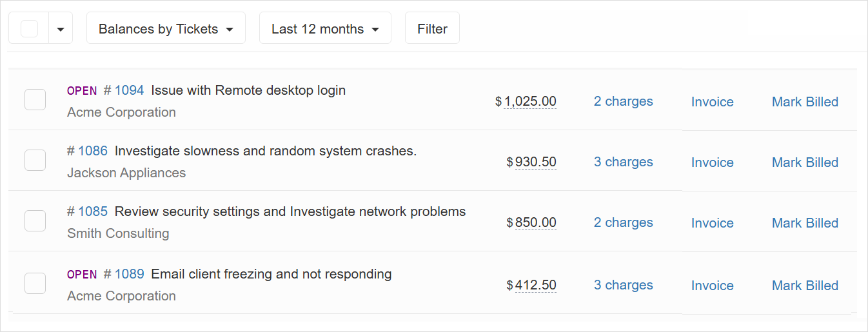The image size is (868, 332).
Task: View the 2 charges for ticket 1094
Action: [x=623, y=101]
